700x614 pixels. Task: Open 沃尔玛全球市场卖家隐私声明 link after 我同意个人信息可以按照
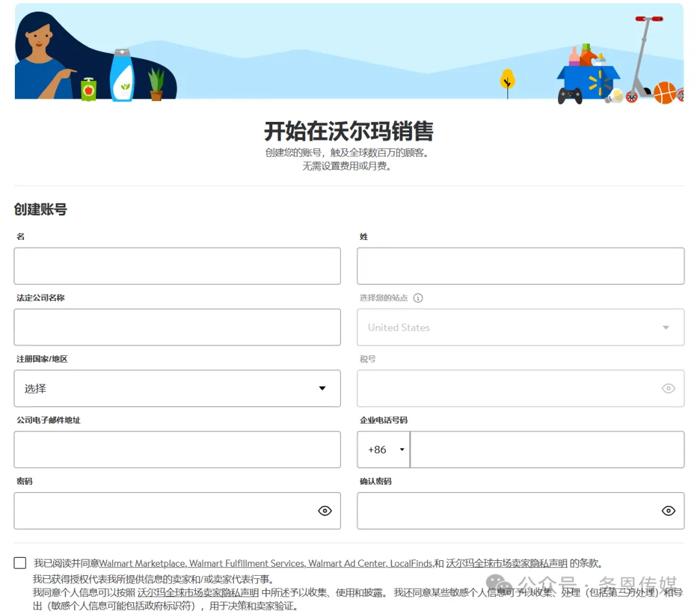198,593
